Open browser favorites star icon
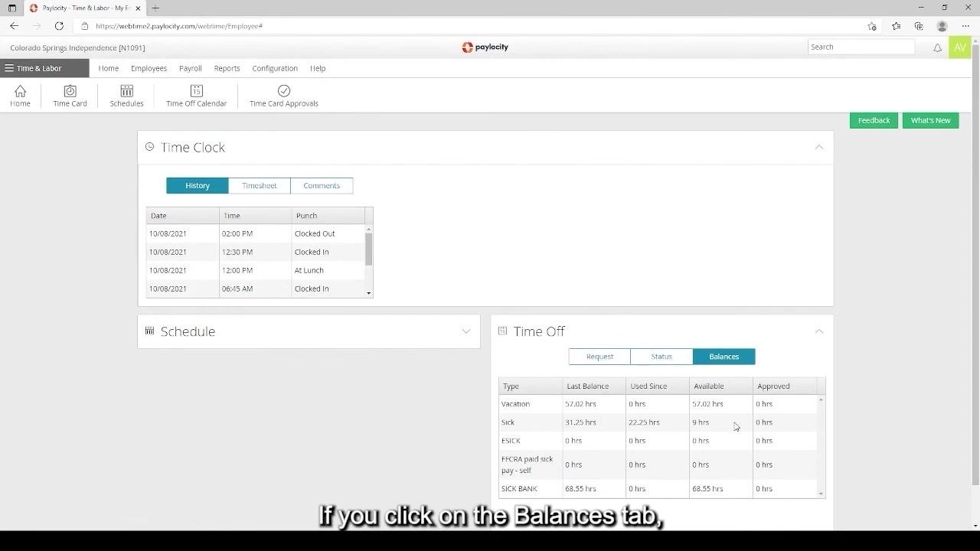The width and height of the screenshot is (980, 551). (x=897, y=26)
